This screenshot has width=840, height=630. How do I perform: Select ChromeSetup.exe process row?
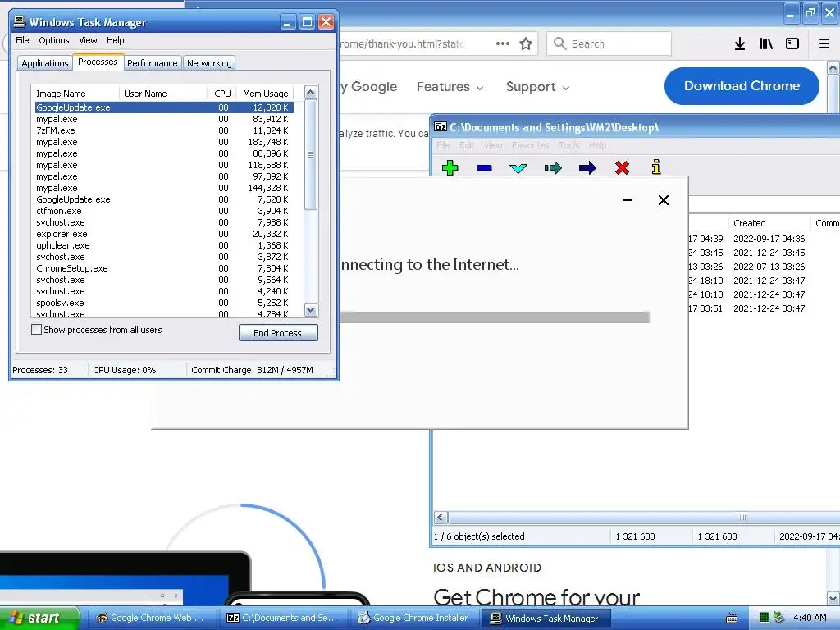click(x=164, y=268)
